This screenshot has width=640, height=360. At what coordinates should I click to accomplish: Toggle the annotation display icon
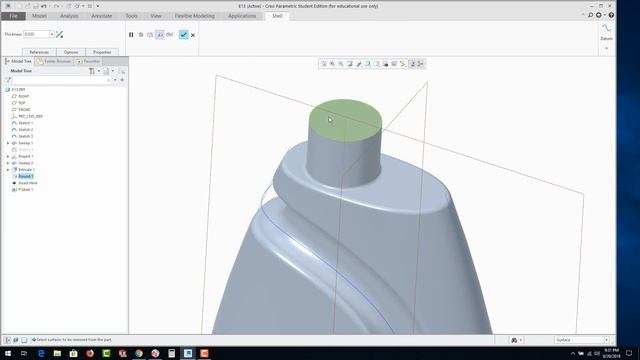click(x=412, y=64)
